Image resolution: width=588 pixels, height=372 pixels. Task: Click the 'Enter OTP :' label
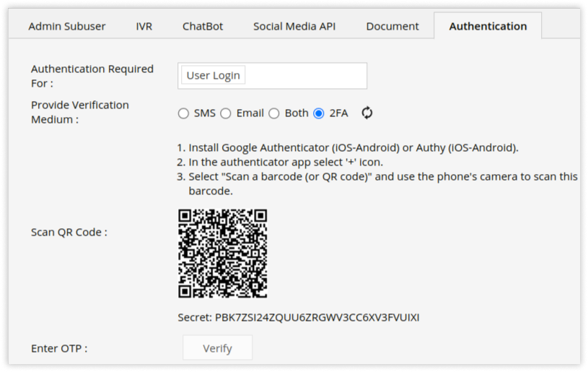pos(59,348)
